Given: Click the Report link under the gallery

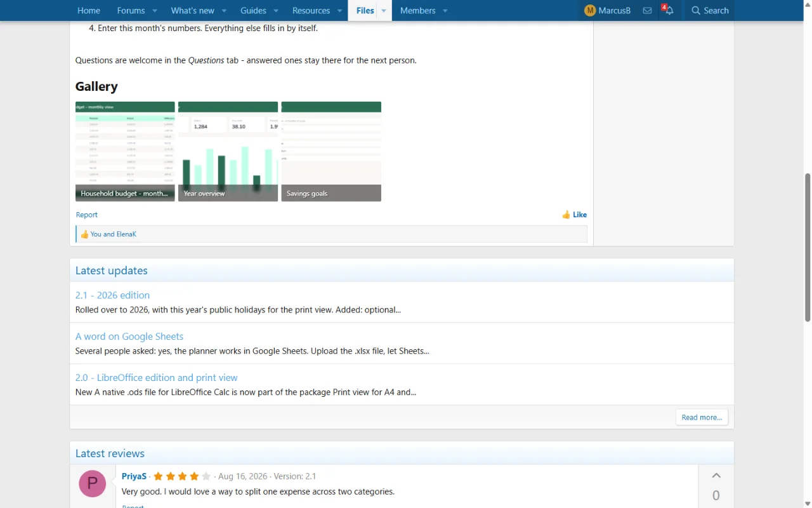Looking at the screenshot, I should click(x=87, y=215).
